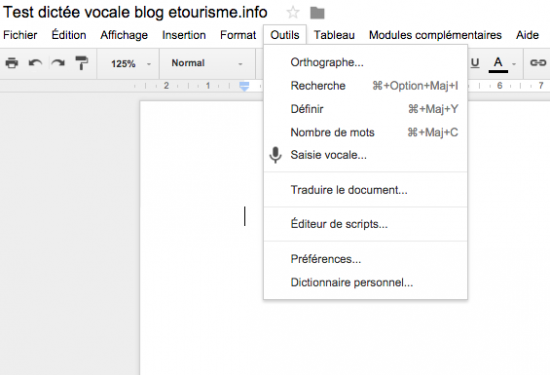Start Saisie vocale... from the menu
550x375 pixels.
pos(365,155)
